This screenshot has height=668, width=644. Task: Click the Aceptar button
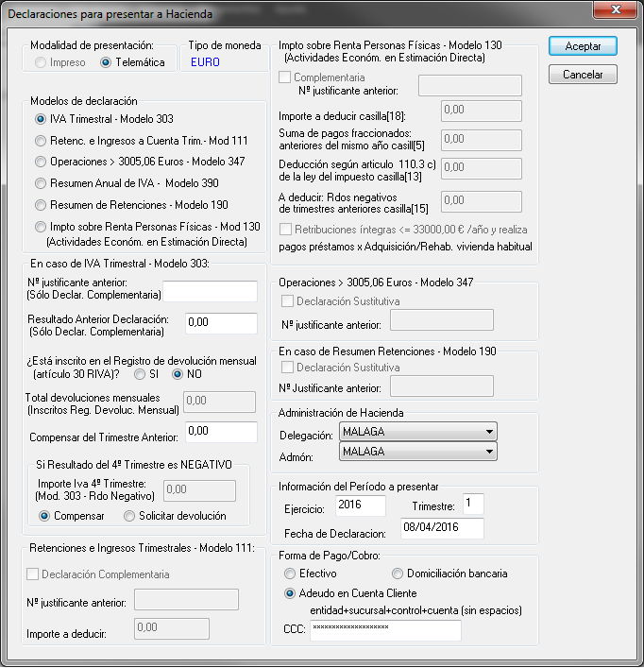583,46
